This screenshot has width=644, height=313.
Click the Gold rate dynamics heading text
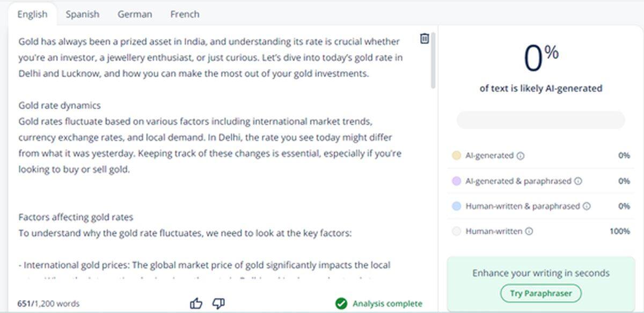coord(60,106)
